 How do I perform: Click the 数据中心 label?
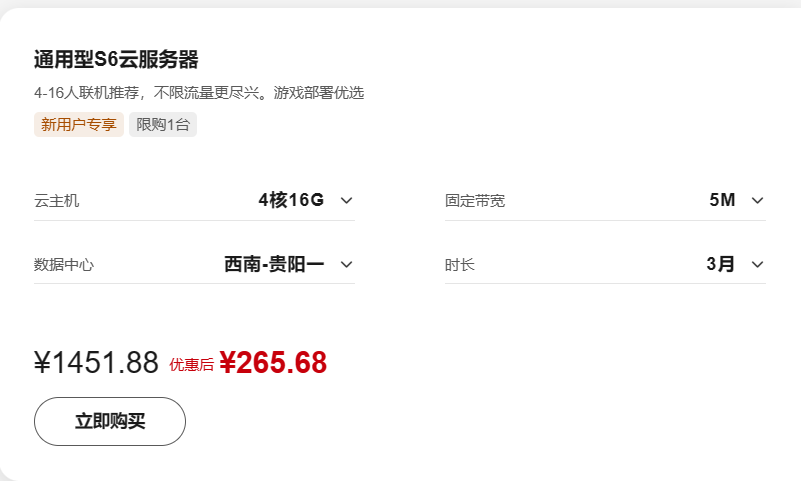coord(64,265)
